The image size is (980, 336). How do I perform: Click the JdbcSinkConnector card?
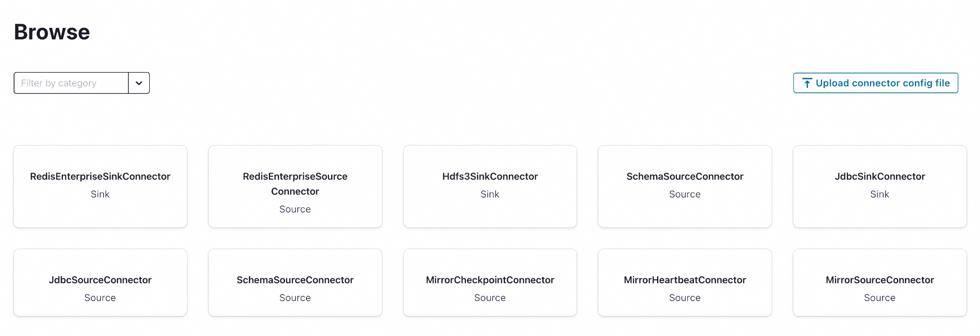(x=879, y=186)
